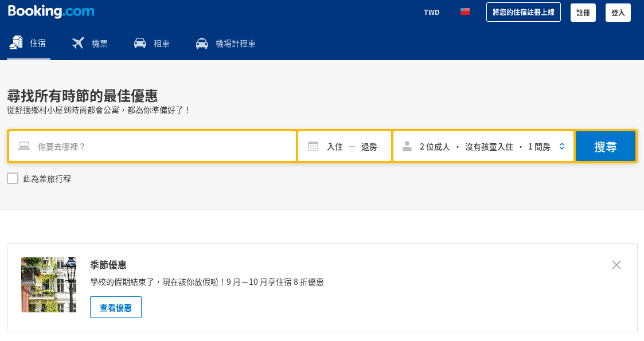Click the 登入 sign-in button
Viewport: 644px width, 341px height.
pos(618,12)
